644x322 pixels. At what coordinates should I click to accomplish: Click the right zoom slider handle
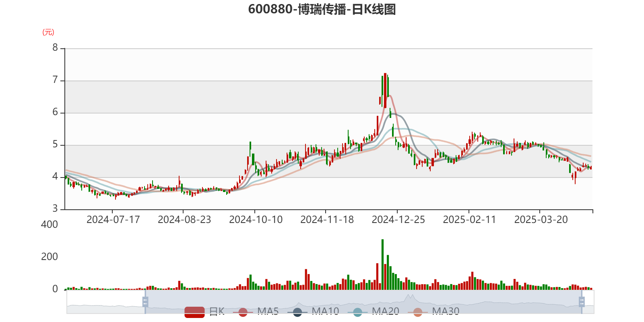pos(581,301)
